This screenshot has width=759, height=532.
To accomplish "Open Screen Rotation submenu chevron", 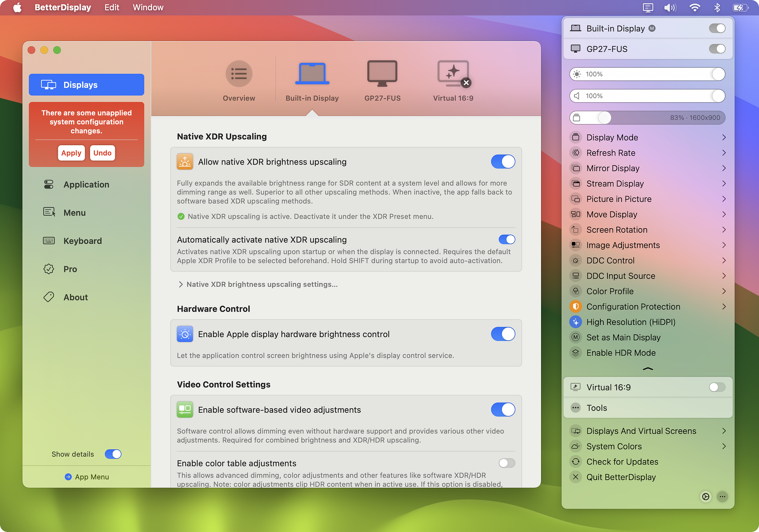I will 724,230.
